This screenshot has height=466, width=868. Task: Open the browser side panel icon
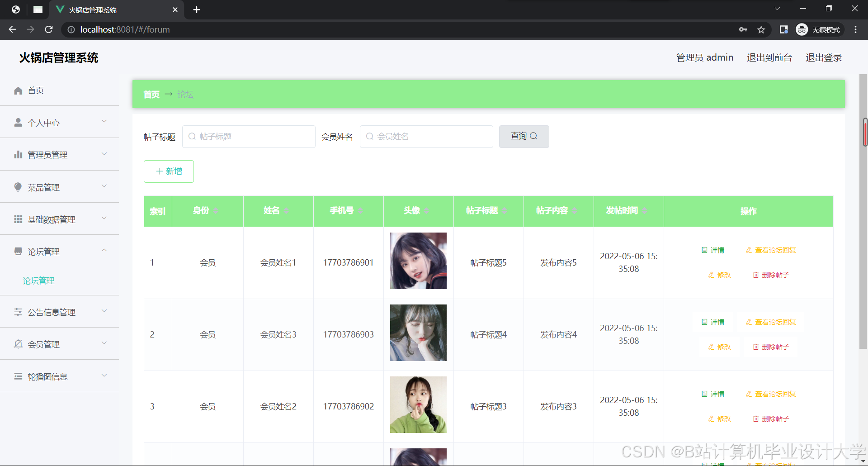click(x=784, y=29)
